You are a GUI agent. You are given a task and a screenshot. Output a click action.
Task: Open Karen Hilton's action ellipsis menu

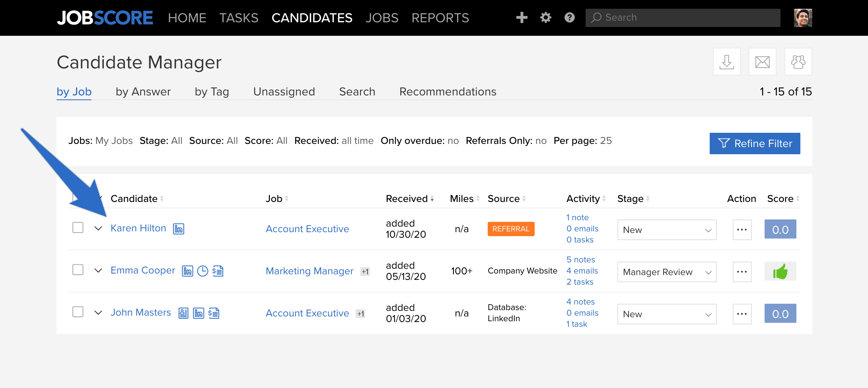(x=742, y=230)
